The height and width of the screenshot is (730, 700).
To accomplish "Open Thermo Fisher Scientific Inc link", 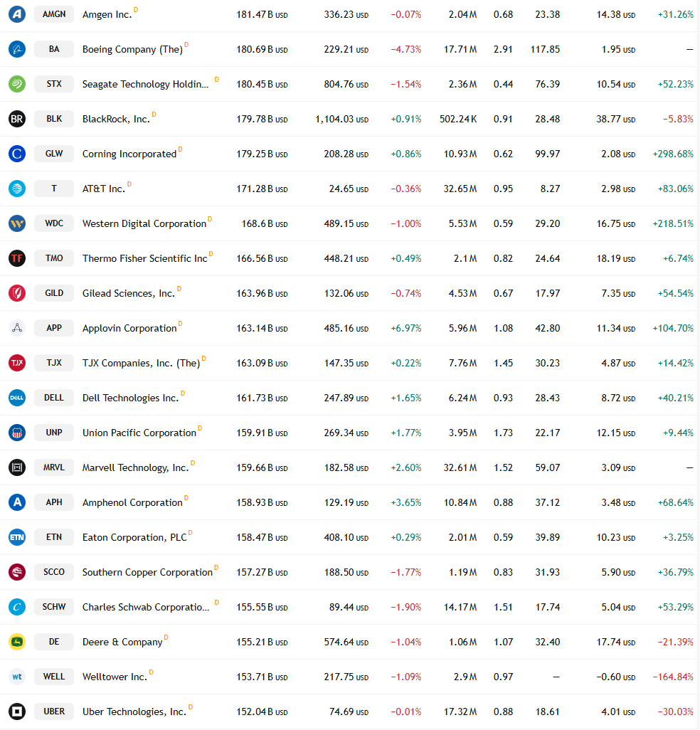I will [x=144, y=258].
